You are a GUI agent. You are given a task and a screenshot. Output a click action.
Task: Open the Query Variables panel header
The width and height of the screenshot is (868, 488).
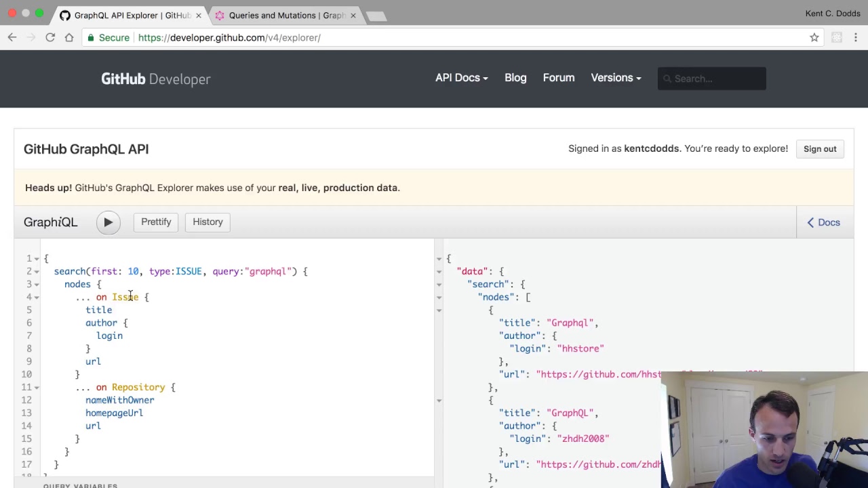click(80, 485)
